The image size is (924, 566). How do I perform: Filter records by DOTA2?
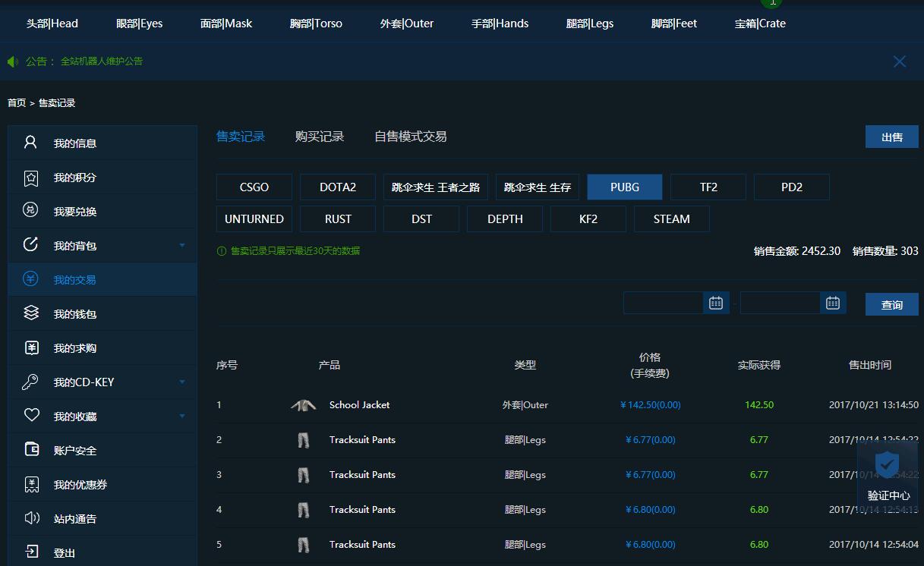338,187
